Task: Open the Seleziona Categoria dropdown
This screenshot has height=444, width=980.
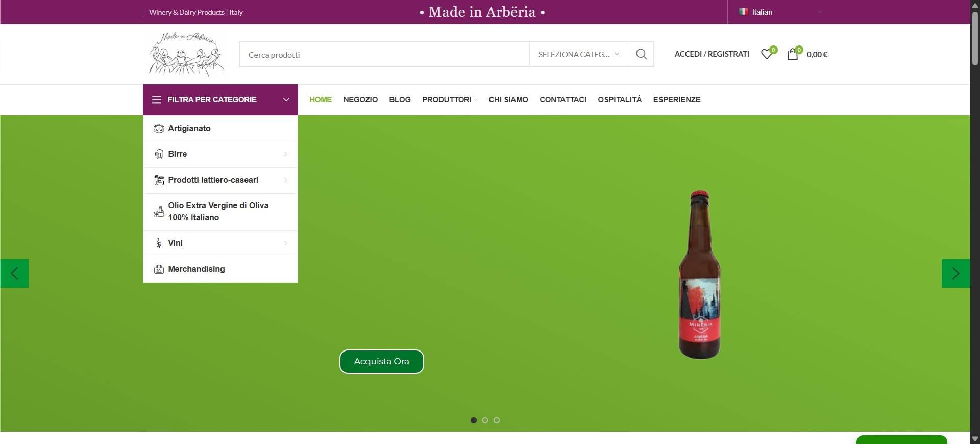Action: (x=578, y=55)
